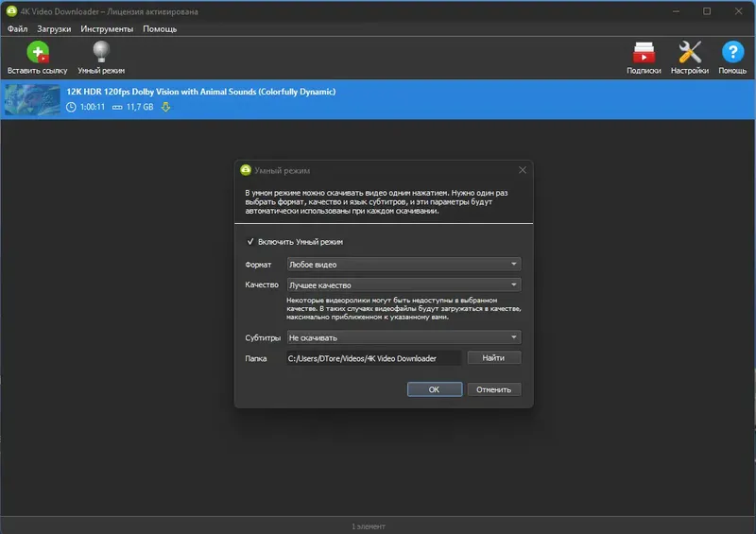756x534 pixels.
Task: Open the Инструменты menu
Action: coord(107,29)
